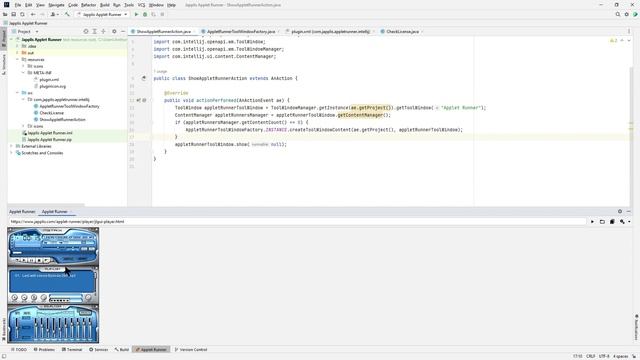
Task: Expand the External Libraries node
Action: (11, 146)
